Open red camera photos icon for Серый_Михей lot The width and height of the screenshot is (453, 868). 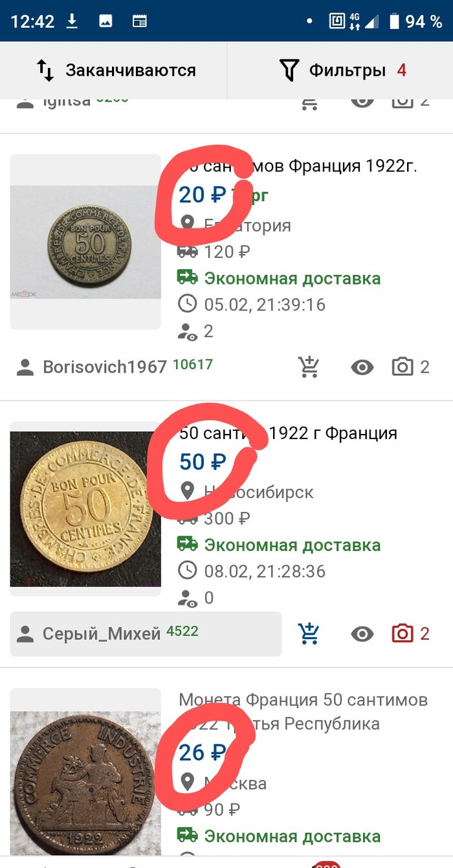pyautogui.click(x=410, y=634)
